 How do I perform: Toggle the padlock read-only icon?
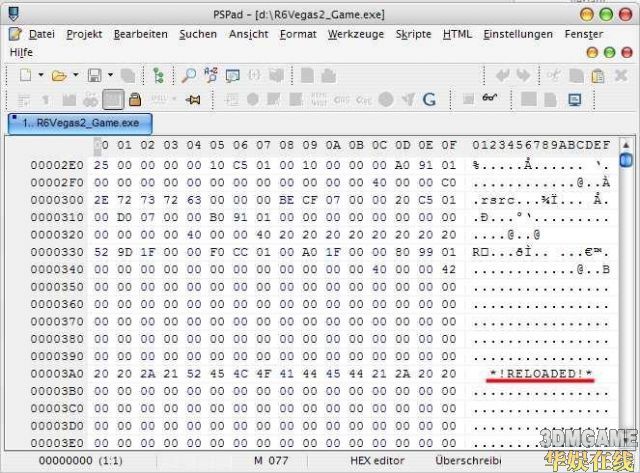pyautogui.click(x=134, y=99)
